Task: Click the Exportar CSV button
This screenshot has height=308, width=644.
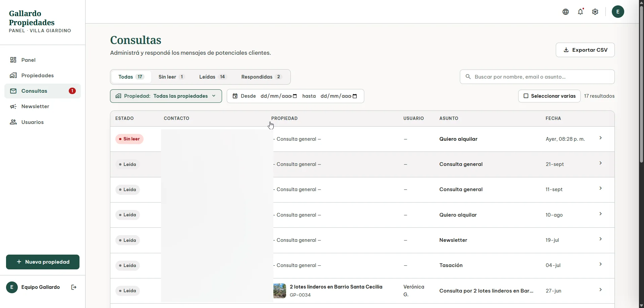Action: tap(585, 50)
